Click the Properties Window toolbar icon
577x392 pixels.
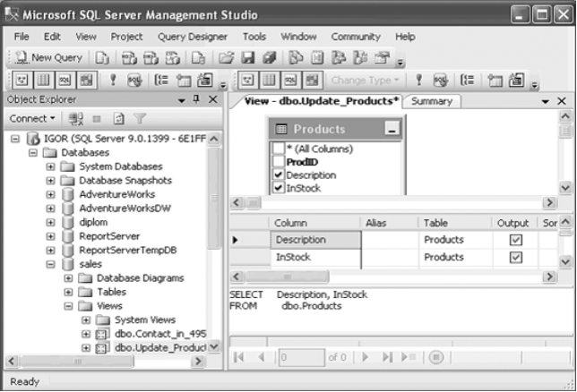tap(382, 58)
